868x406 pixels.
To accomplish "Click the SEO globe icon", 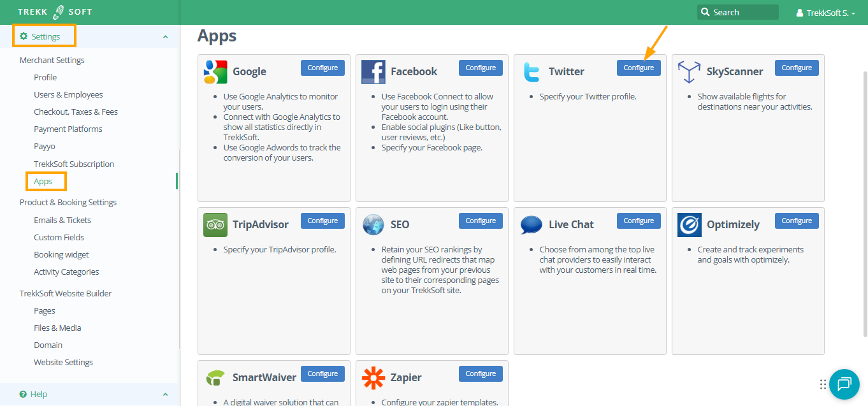I will point(373,225).
